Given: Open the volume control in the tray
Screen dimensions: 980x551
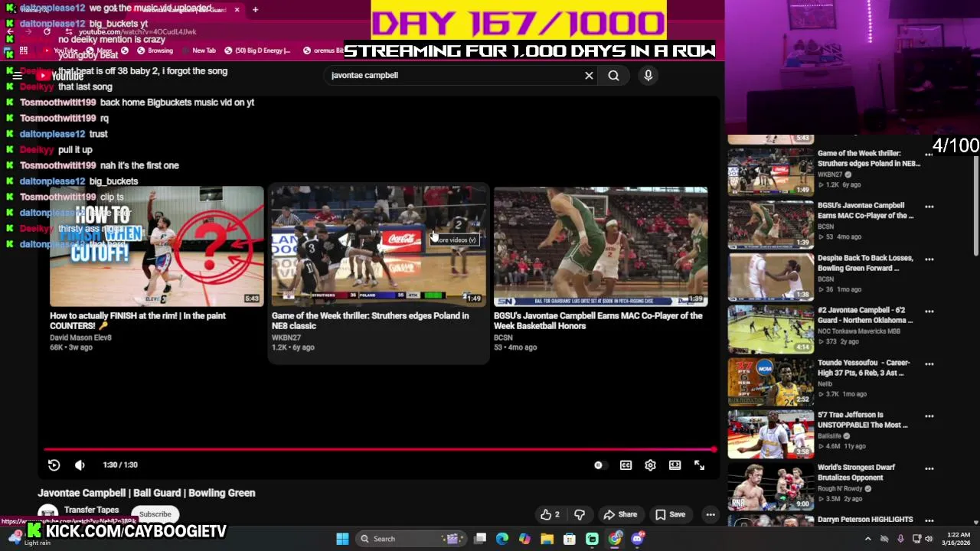Looking at the screenshot, I should point(929,539).
